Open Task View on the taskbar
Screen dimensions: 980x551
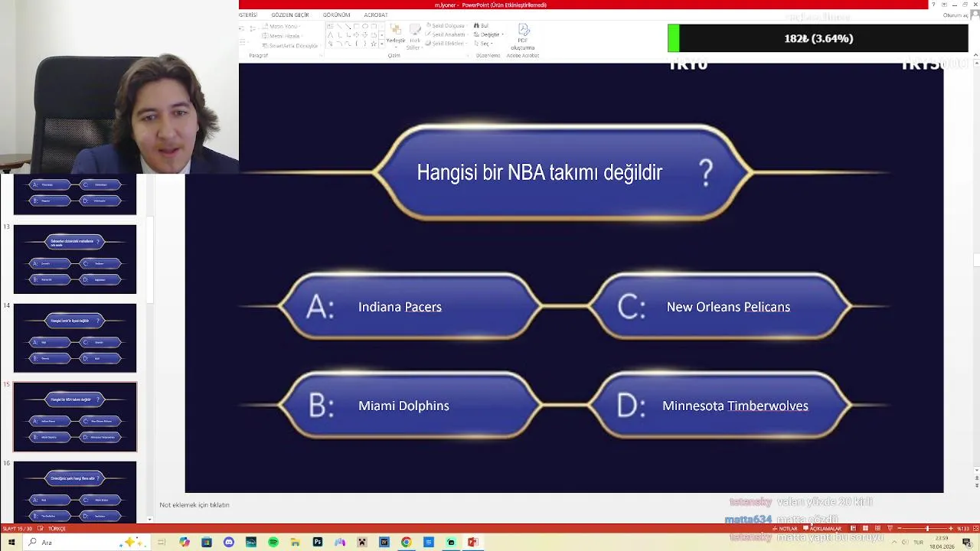(x=162, y=542)
